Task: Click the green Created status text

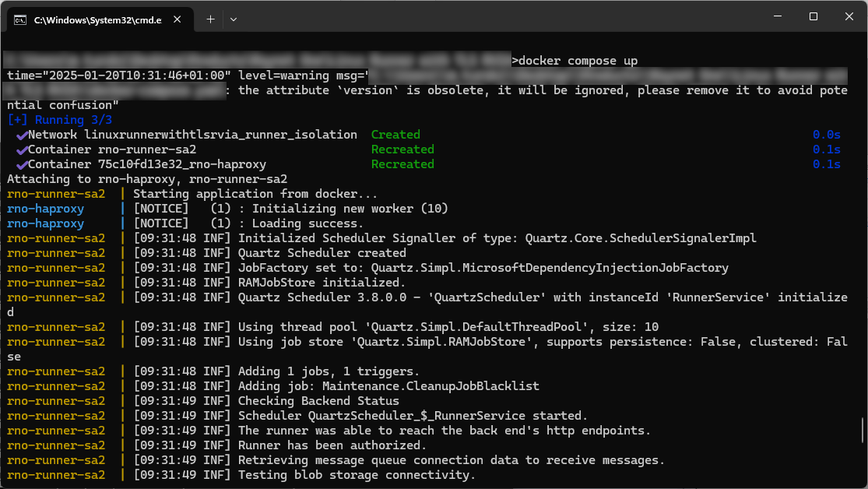Action: pyautogui.click(x=395, y=135)
